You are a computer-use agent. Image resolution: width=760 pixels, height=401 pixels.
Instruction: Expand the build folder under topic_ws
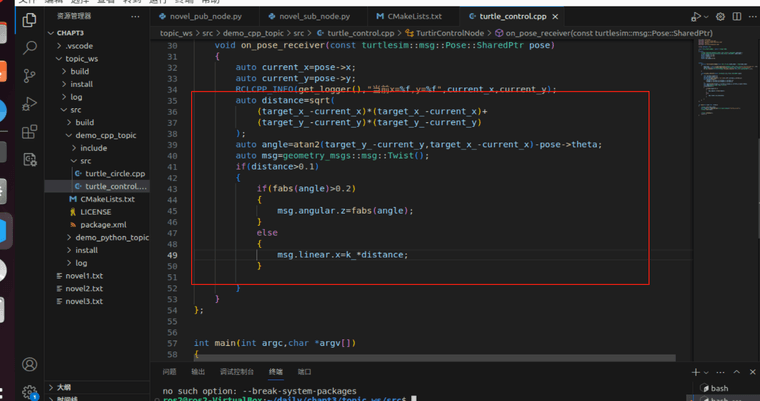coord(79,71)
